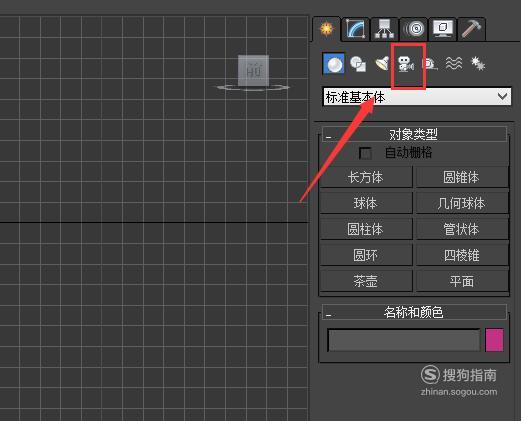Image resolution: width=521 pixels, height=421 pixels.
Task: Select the Space Warps category icon
Action: 454,64
